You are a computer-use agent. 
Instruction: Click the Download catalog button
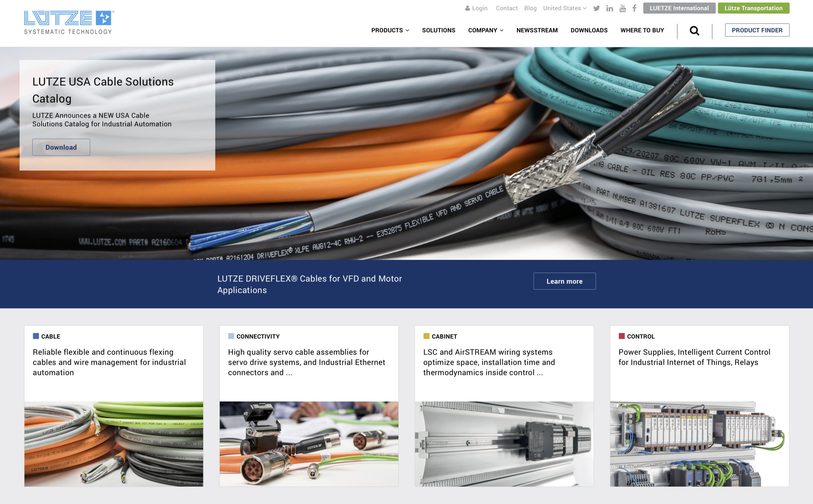[x=61, y=147]
